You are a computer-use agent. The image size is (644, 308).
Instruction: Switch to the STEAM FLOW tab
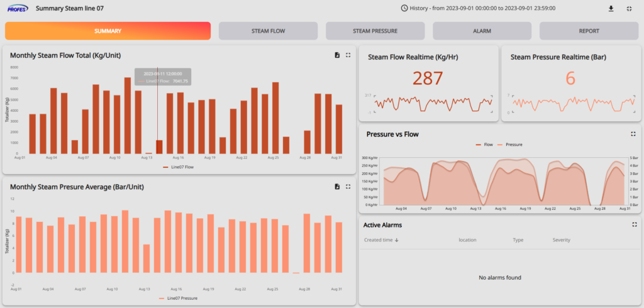268,31
